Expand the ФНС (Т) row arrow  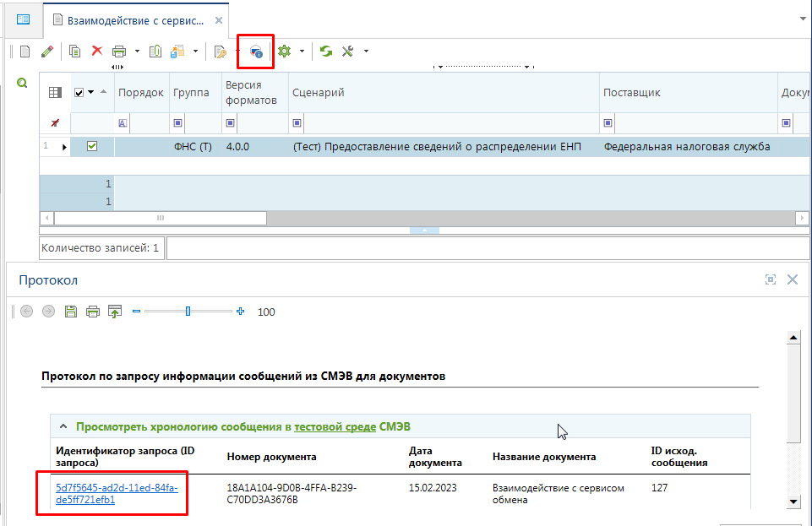[64, 148]
